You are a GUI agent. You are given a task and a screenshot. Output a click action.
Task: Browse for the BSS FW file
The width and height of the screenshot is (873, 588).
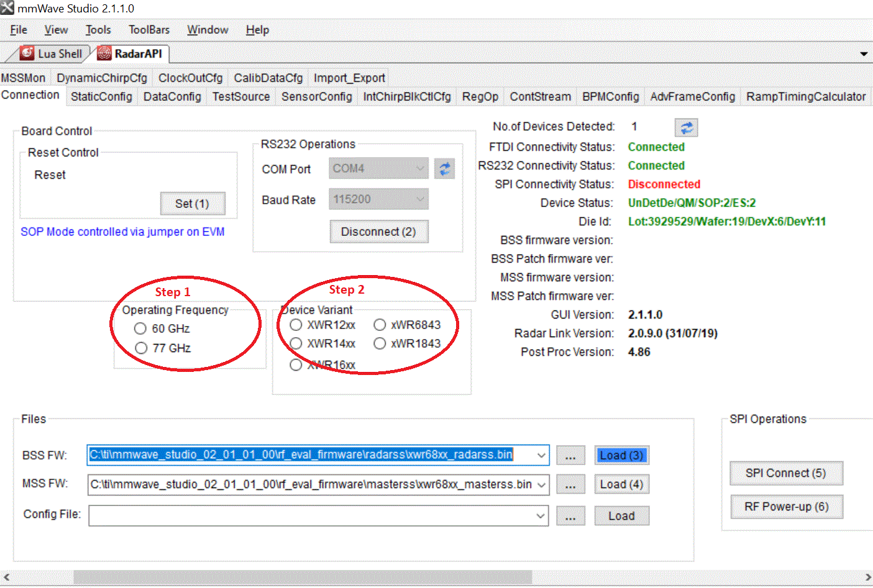click(x=570, y=456)
